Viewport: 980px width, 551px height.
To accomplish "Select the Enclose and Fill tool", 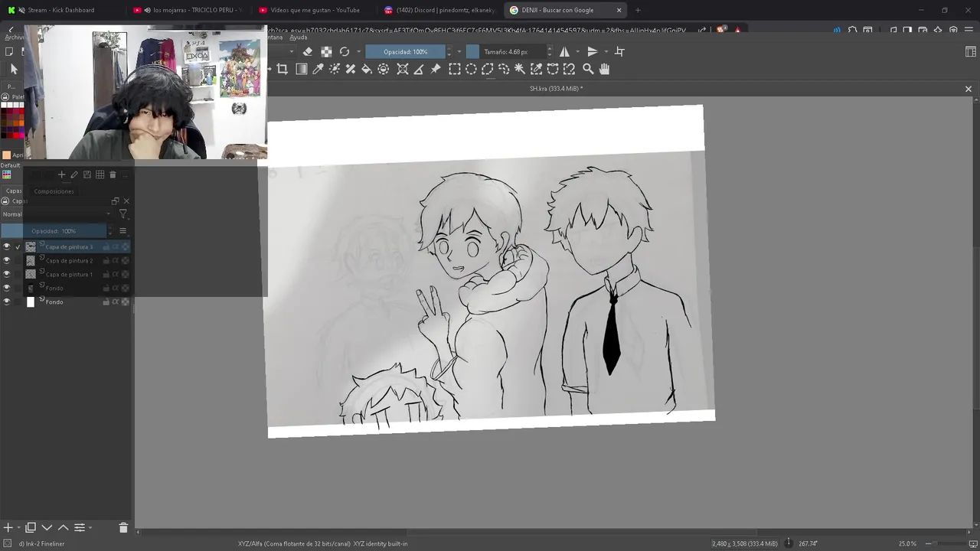I will 384,69.
